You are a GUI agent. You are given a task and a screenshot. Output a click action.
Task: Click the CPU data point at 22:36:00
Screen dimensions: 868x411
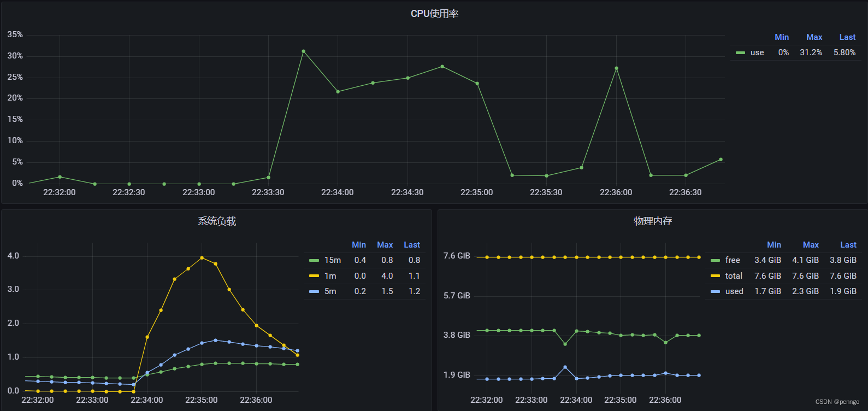617,68
